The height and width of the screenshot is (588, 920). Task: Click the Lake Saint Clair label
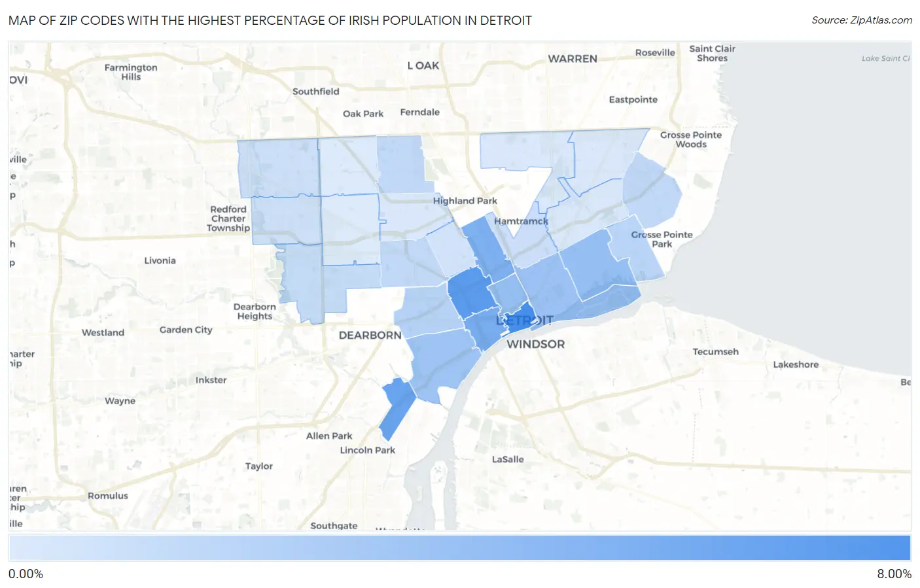click(x=885, y=58)
